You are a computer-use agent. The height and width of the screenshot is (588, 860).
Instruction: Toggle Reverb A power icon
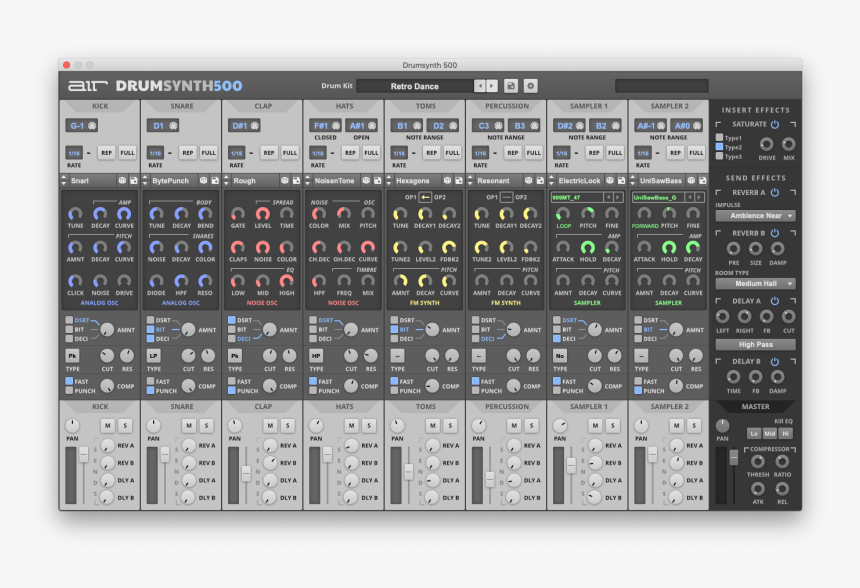(x=775, y=193)
